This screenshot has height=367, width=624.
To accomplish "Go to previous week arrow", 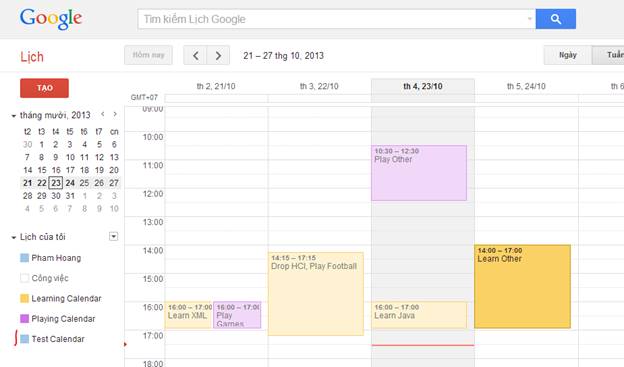I will 195,56.
